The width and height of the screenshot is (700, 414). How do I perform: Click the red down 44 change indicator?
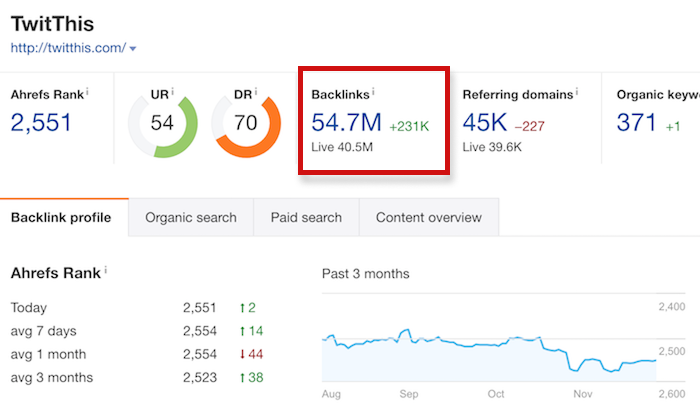point(251,354)
